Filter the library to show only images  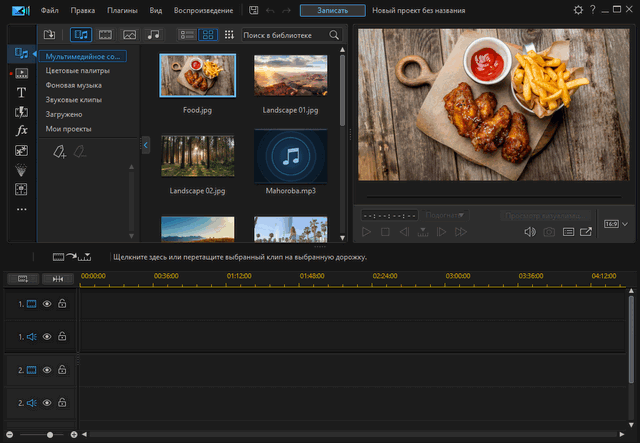point(127,35)
